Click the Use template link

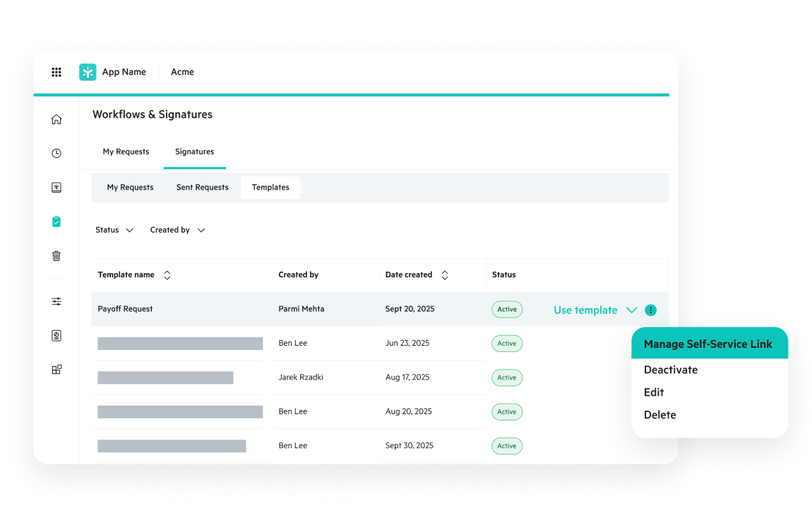pos(585,310)
